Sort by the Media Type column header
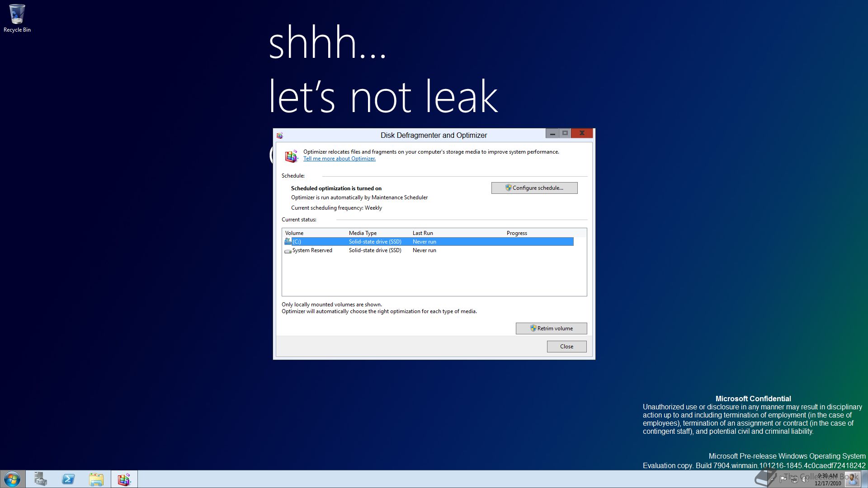The height and width of the screenshot is (488, 868). [379, 233]
